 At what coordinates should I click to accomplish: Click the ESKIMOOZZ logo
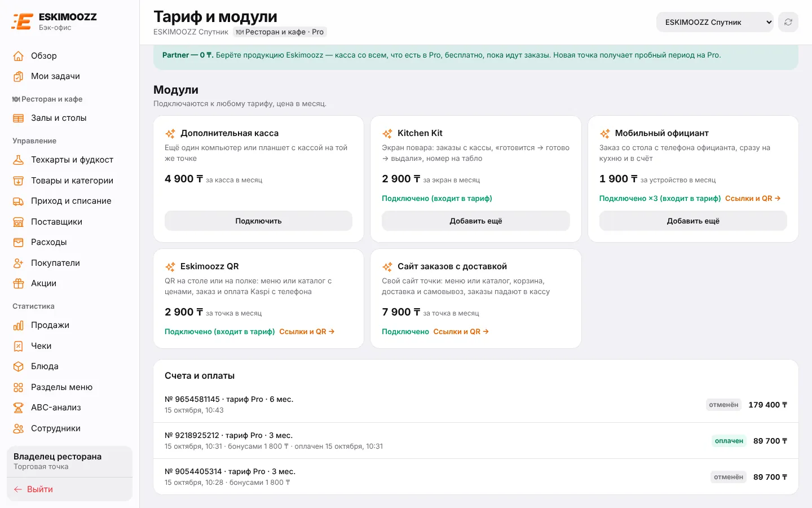54,21
